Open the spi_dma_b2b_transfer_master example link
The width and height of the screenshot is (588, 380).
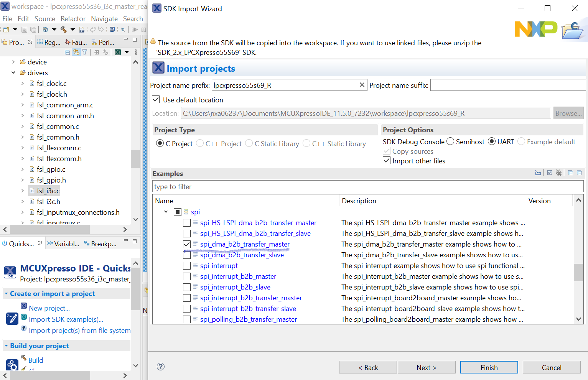(x=244, y=244)
